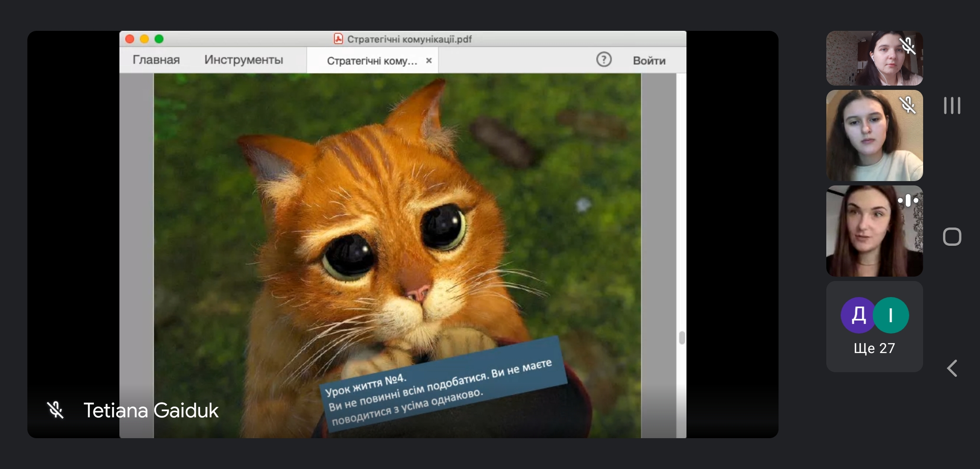Close the Стратегічні кому... document tab
Screen dimensions: 980x469
tap(429, 61)
